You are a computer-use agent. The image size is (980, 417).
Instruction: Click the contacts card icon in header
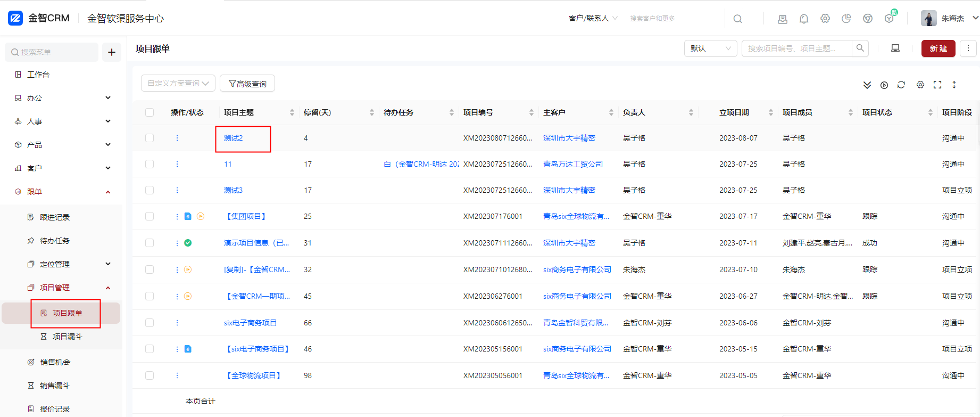pyautogui.click(x=783, y=19)
